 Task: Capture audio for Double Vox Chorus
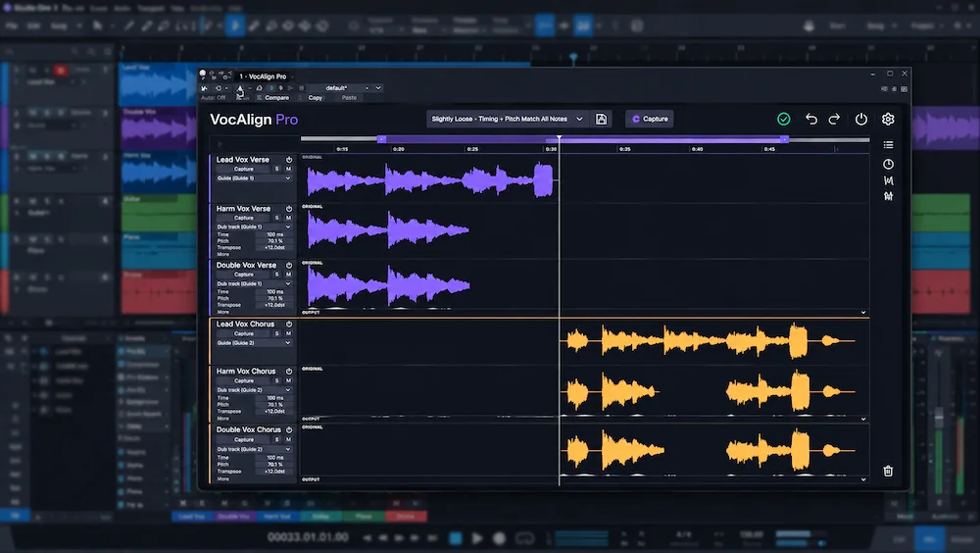244,439
